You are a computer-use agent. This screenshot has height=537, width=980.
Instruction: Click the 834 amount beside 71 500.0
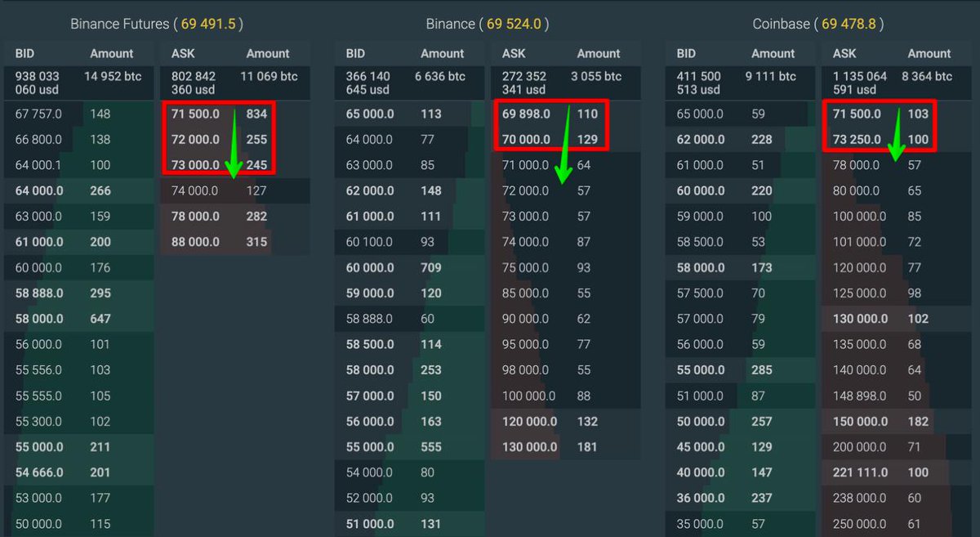tap(256, 114)
